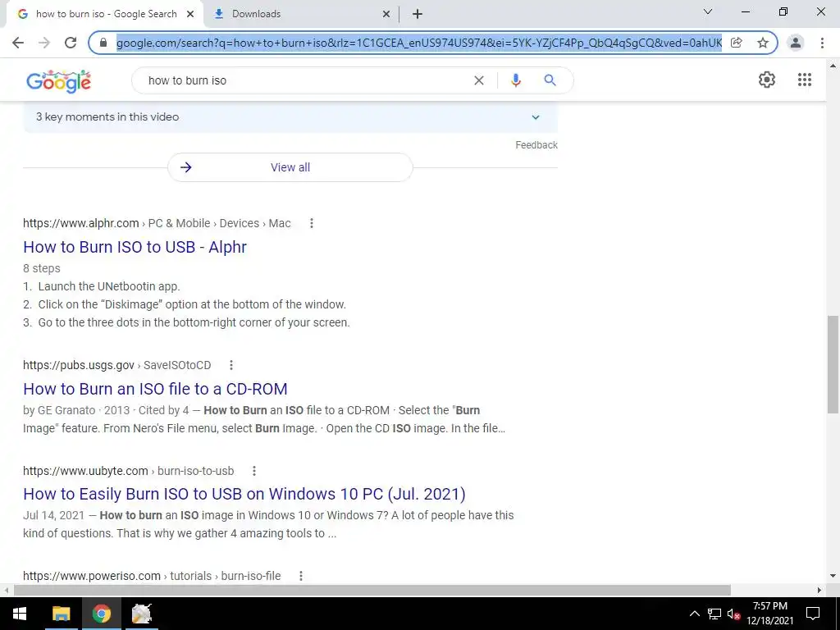Viewport: 840px width, 630px height.
Task: Click the taskbar clock 7:57 PM
Action: (769, 606)
